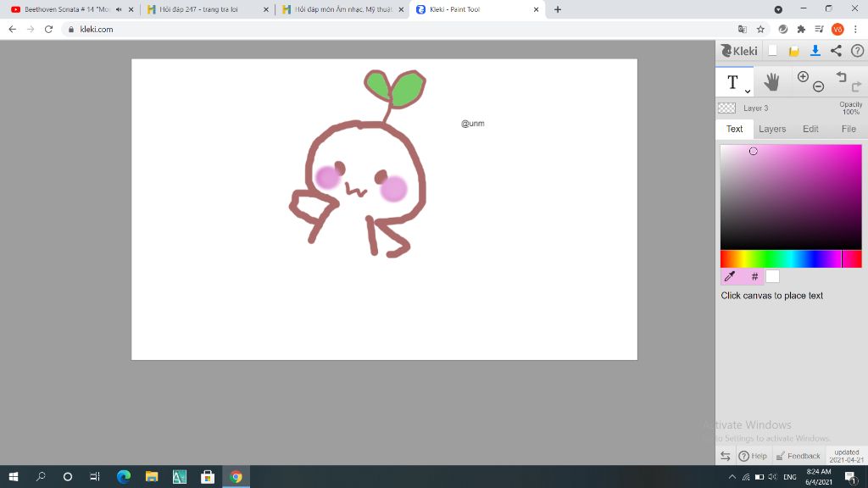
Task: Switch to the Layers tab
Action: tap(771, 129)
